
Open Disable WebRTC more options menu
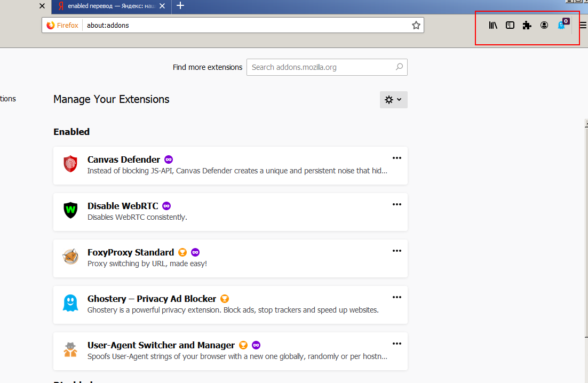(397, 205)
